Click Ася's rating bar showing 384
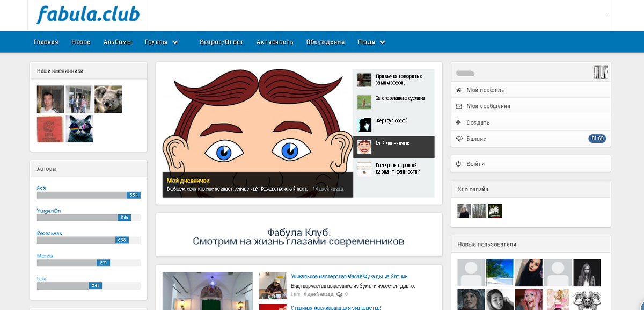 pos(89,195)
